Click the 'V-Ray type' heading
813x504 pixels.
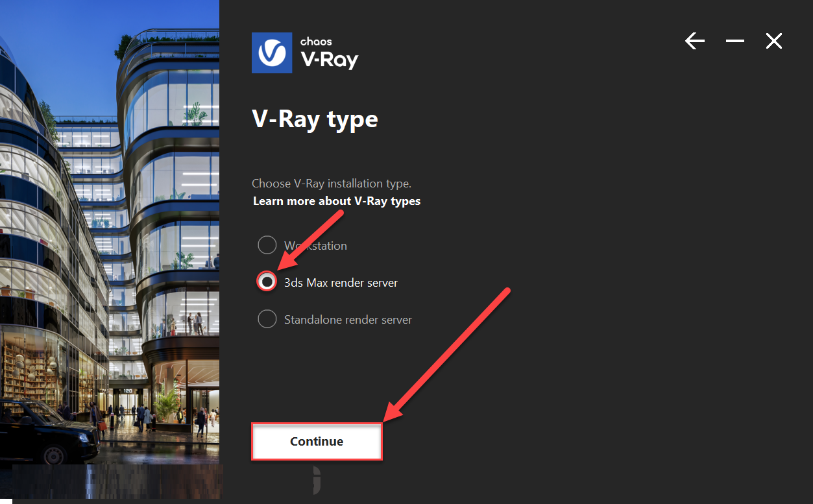click(315, 119)
